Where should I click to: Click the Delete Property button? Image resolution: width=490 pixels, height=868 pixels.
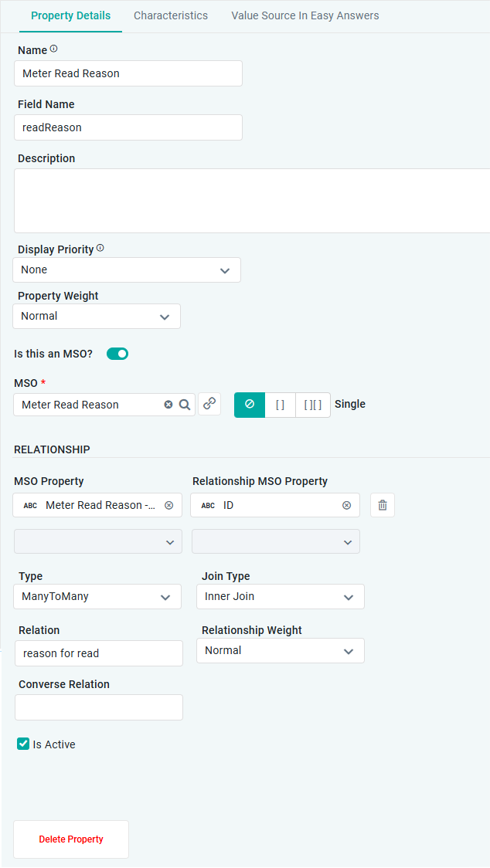71,839
